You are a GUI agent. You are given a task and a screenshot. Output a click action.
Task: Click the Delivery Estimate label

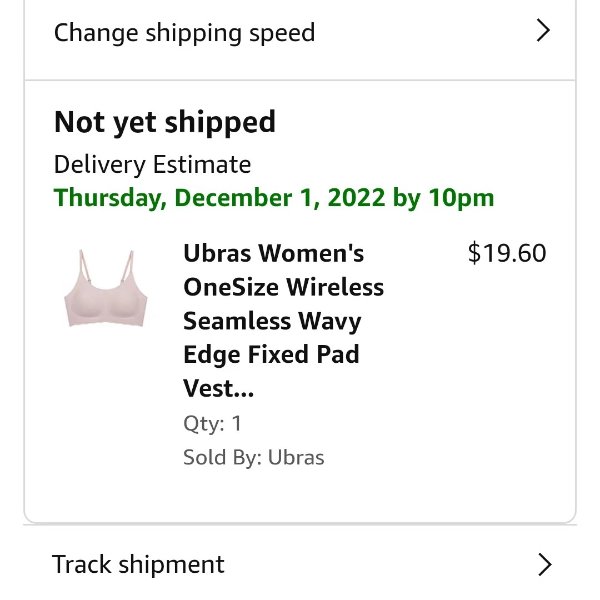coord(152,165)
